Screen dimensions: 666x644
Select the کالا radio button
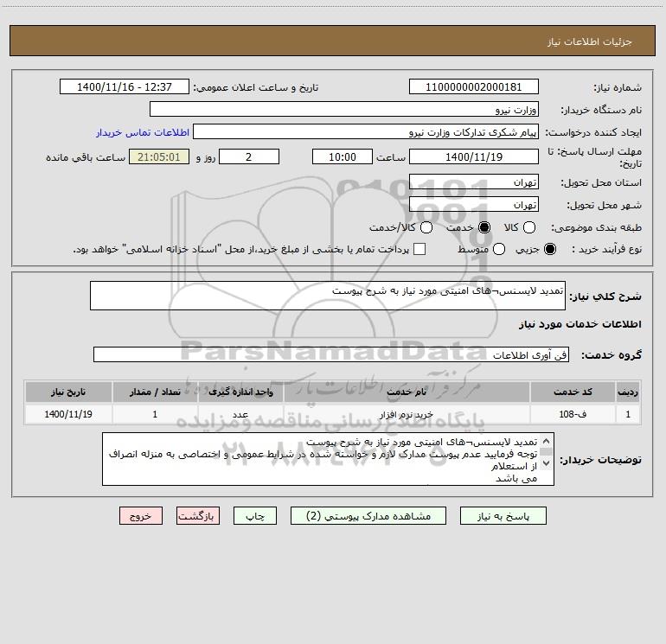(x=529, y=227)
